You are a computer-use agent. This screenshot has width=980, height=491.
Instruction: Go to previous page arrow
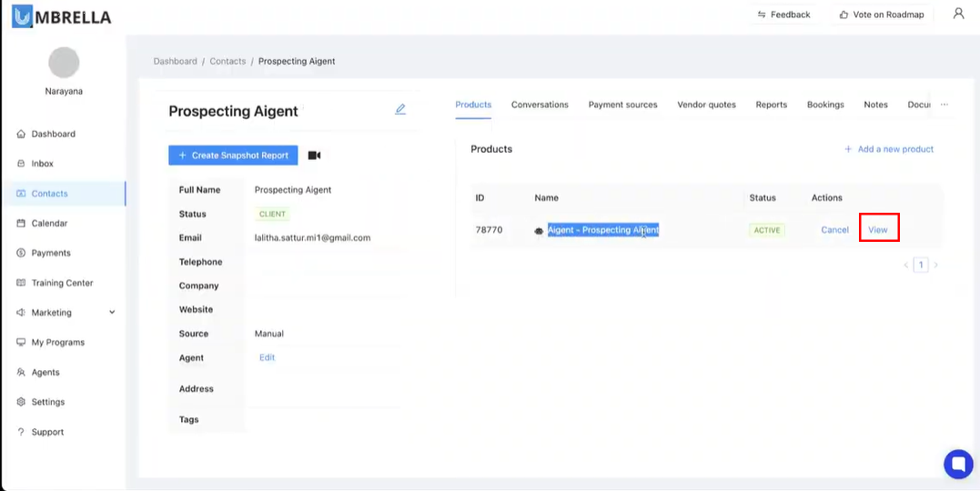(905, 265)
